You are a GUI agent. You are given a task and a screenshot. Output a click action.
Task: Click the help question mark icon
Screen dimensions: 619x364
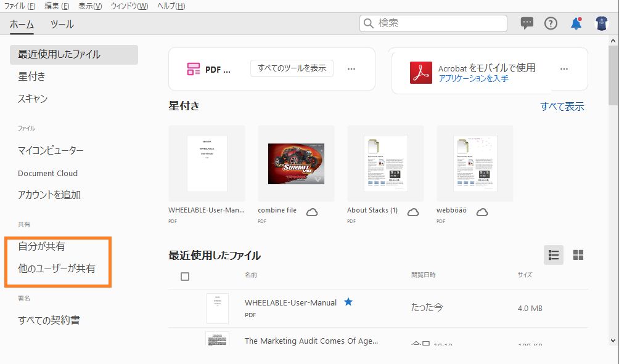click(550, 23)
